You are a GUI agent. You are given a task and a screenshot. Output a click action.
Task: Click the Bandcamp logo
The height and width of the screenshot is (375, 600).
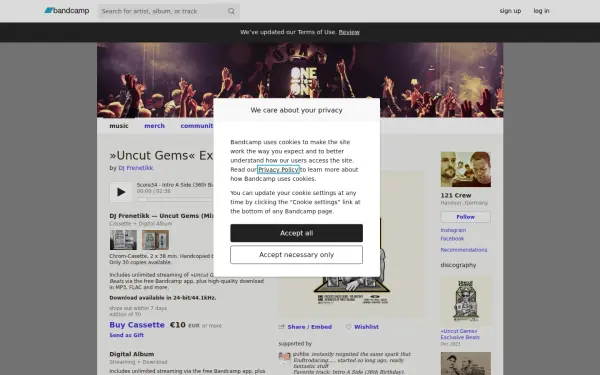point(67,11)
